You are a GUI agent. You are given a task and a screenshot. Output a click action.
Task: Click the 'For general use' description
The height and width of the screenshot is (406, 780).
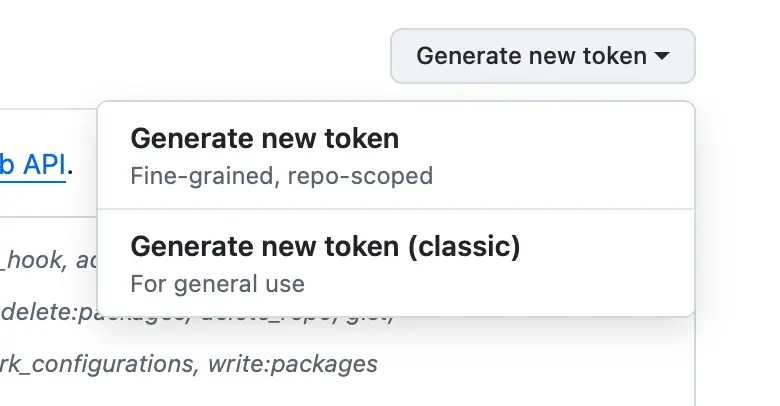pos(217,283)
